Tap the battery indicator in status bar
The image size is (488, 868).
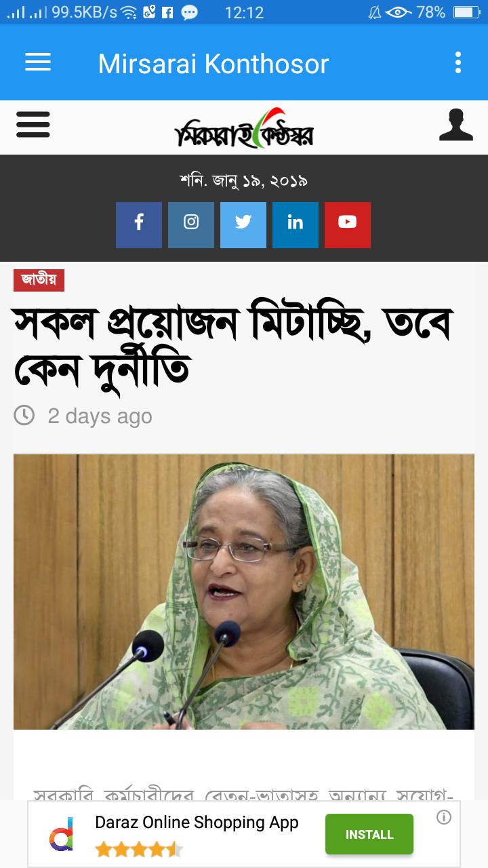point(466,12)
